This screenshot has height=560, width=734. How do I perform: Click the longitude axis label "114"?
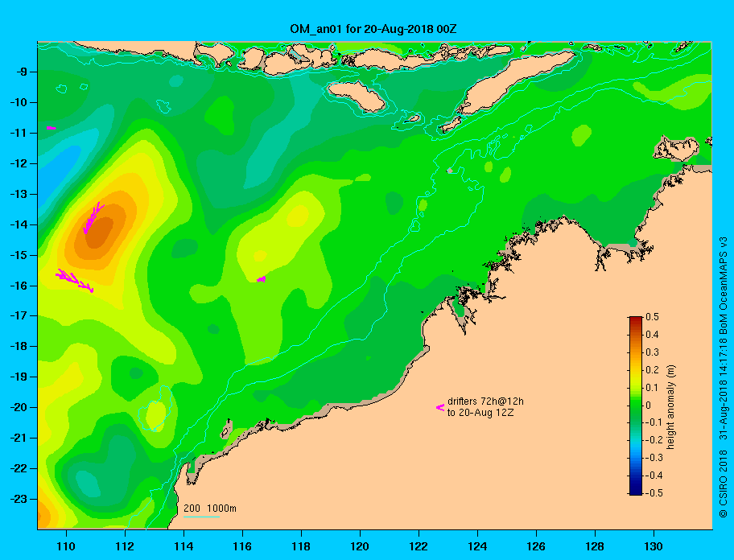point(183,546)
